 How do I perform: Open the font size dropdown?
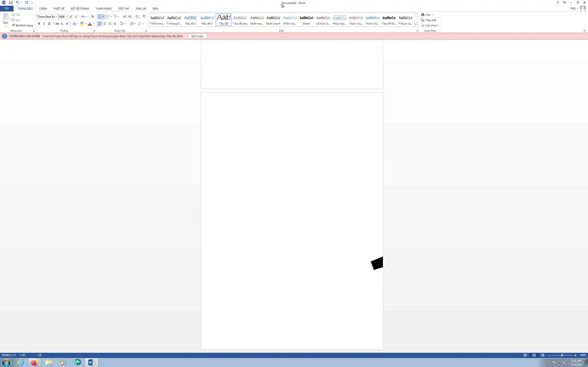[67, 17]
